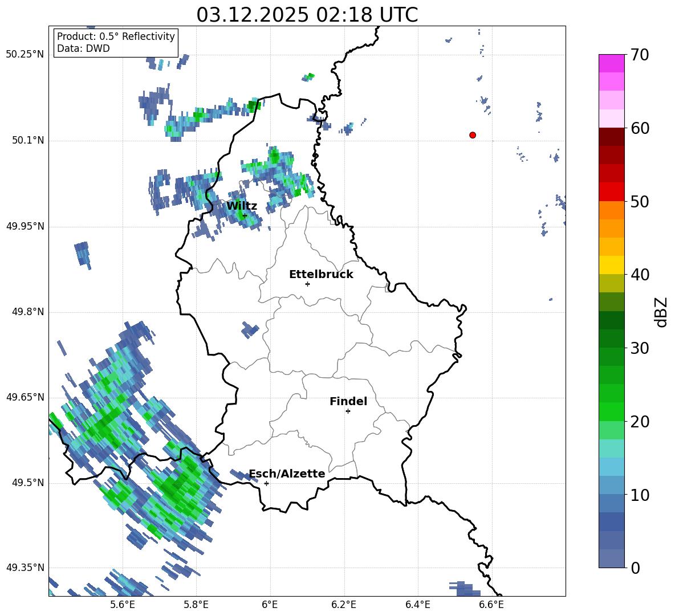Image resolution: width=675 pixels, height=616 pixels.
Task: Click the 0 tick label on colorbar
Action: pos(636,568)
